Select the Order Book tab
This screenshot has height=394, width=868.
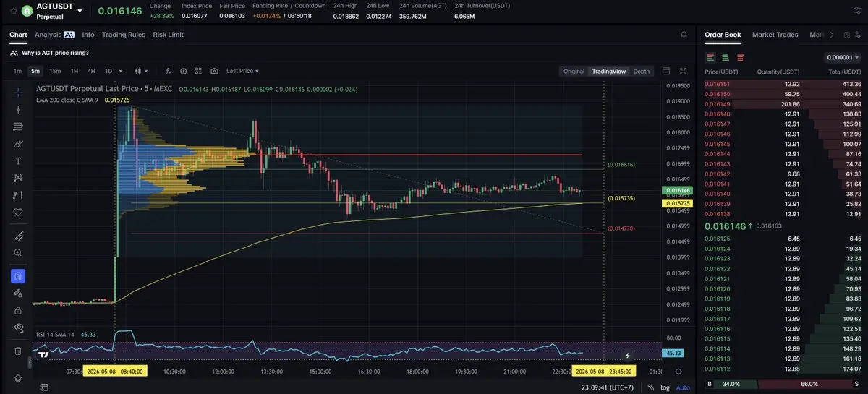723,34
